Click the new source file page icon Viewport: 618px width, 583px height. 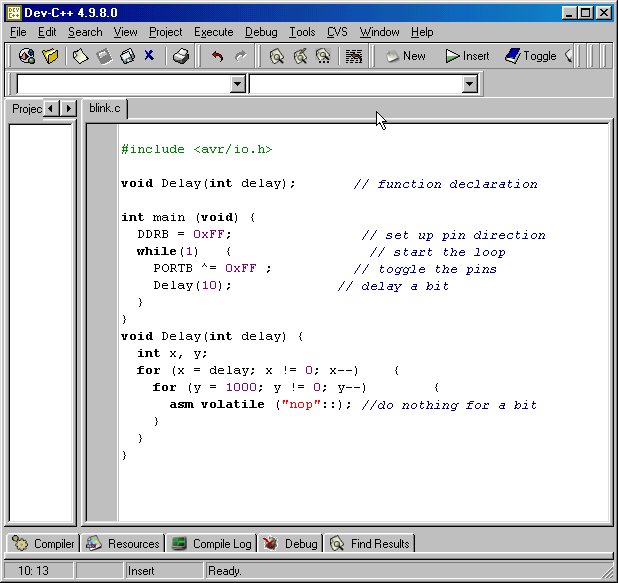coord(80,56)
